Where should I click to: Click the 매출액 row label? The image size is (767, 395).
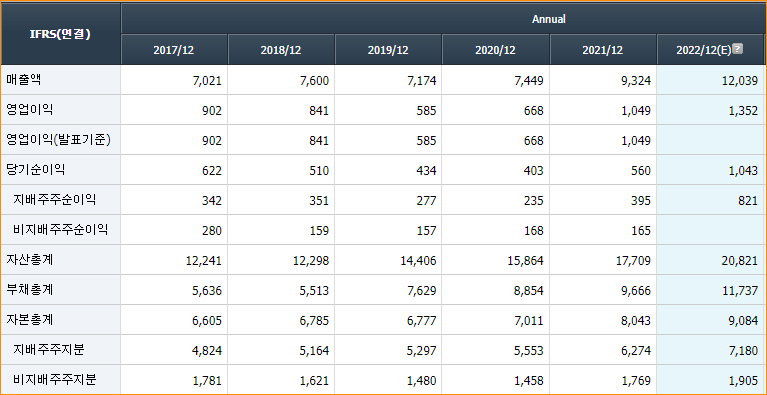click(24, 80)
